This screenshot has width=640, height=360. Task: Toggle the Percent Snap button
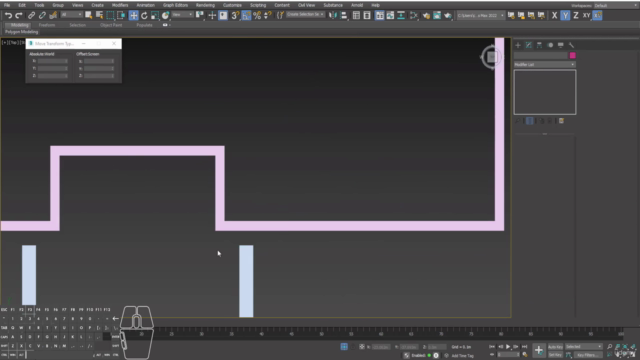point(257,16)
